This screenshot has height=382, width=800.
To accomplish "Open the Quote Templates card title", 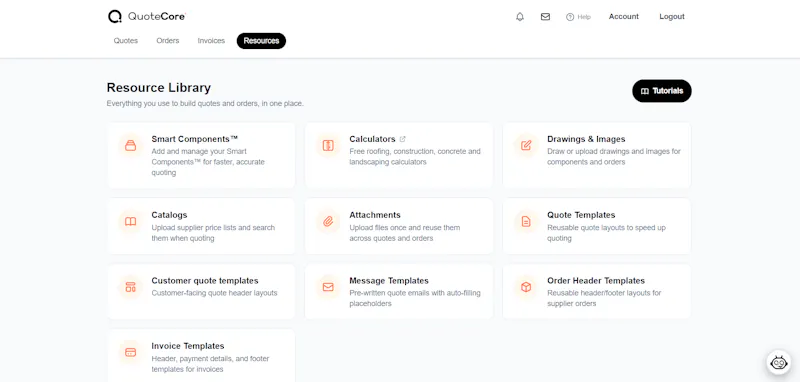I will pyautogui.click(x=581, y=215).
